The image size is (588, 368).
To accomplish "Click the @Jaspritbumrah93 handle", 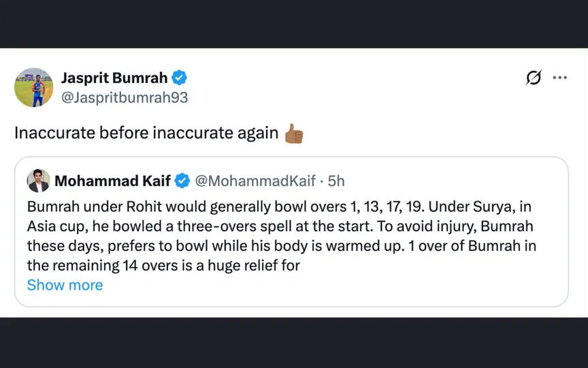I will (x=125, y=97).
